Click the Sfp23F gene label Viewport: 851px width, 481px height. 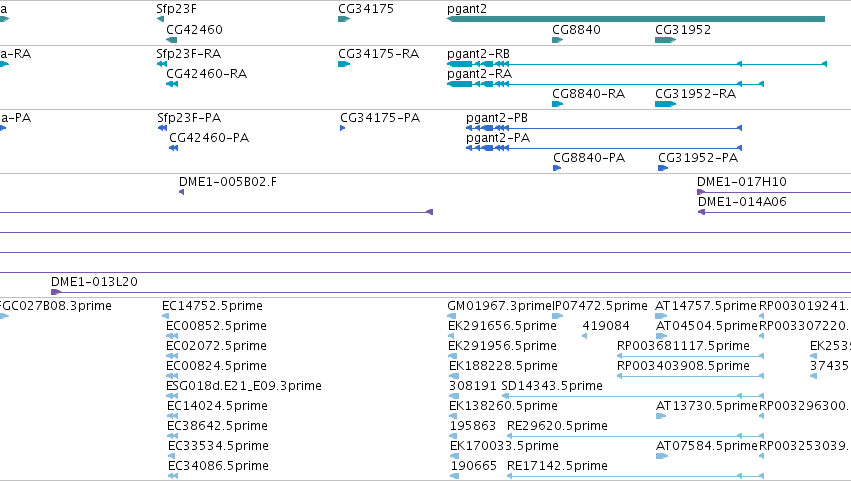coord(176,9)
